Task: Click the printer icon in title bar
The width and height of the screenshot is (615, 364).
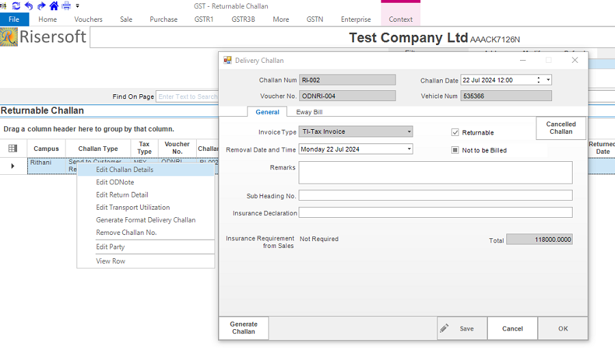Action: [x=66, y=5]
